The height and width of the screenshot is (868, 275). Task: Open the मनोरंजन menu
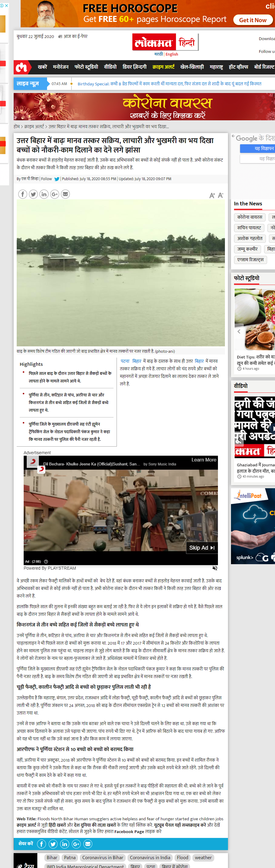[x=61, y=67]
